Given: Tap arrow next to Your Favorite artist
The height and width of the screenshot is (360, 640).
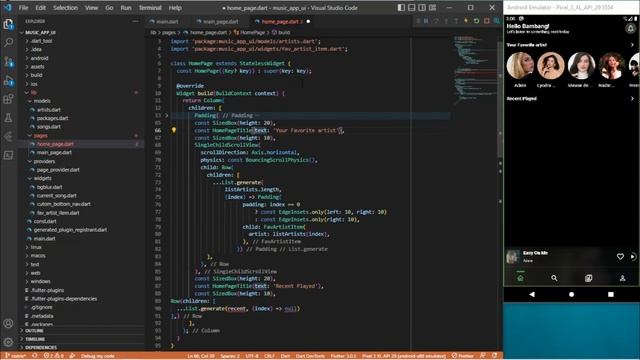Looking at the screenshot, I should coord(632,45).
